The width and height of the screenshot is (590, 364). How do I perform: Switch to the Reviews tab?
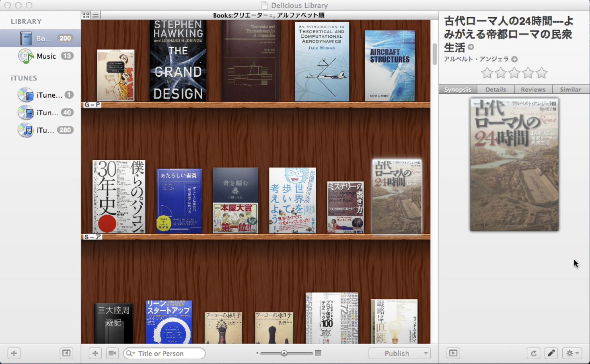(533, 89)
